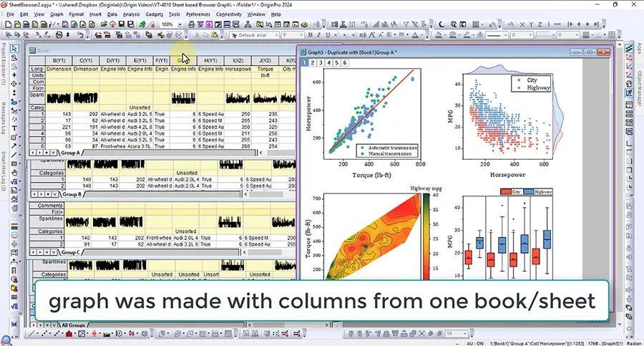This screenshot has height=346, width=644.
Task: Go to page 3 in the Graph5 browser
Action: (x=321, y=63)
